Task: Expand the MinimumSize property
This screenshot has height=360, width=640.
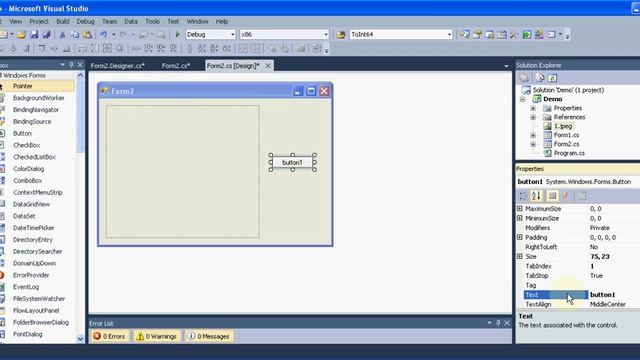Action: point(520,218)
